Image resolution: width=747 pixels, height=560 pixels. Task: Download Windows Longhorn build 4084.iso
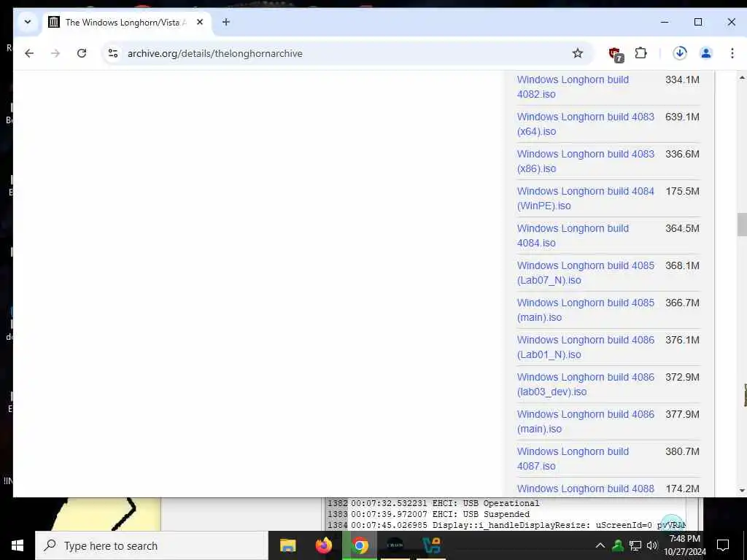[x=573, y=236]
